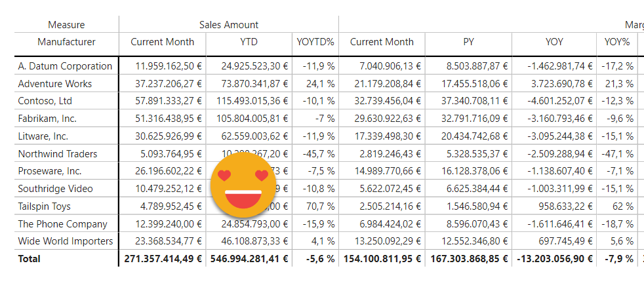
Task: Click the Measure header label
Action: [x=66, y=25]
